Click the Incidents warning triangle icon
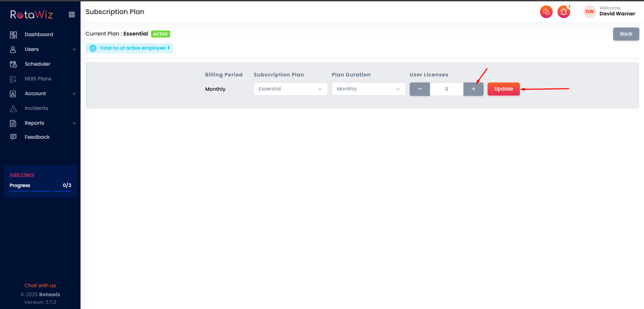Viewport: 644px width, 309px height. tap(13, 109)
